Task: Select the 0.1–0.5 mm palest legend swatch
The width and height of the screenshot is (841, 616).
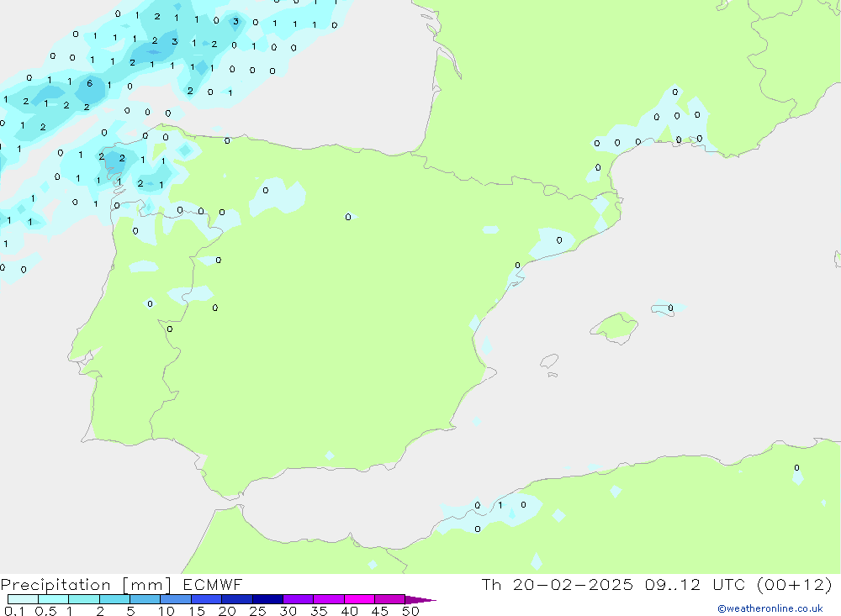Action: click(23, 599)
